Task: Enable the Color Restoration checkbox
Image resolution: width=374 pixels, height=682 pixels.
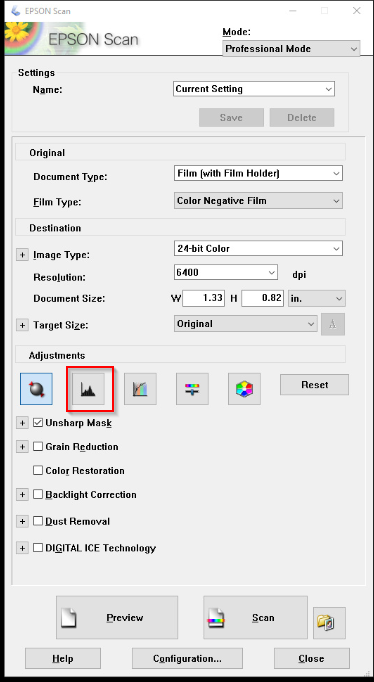Action: (x=38, y=470)
